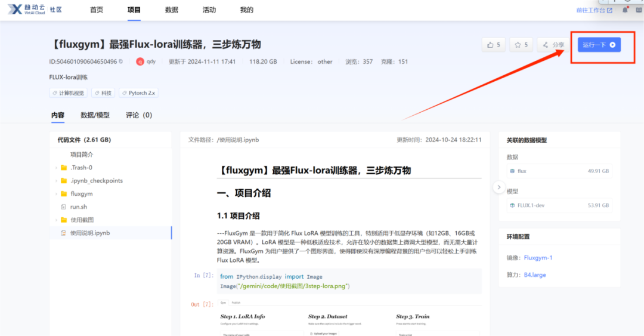Click the Pytorch 2.x tag
Image resolution: width=644 pixels, height=336 pixels.
click(x=138, y=93)
